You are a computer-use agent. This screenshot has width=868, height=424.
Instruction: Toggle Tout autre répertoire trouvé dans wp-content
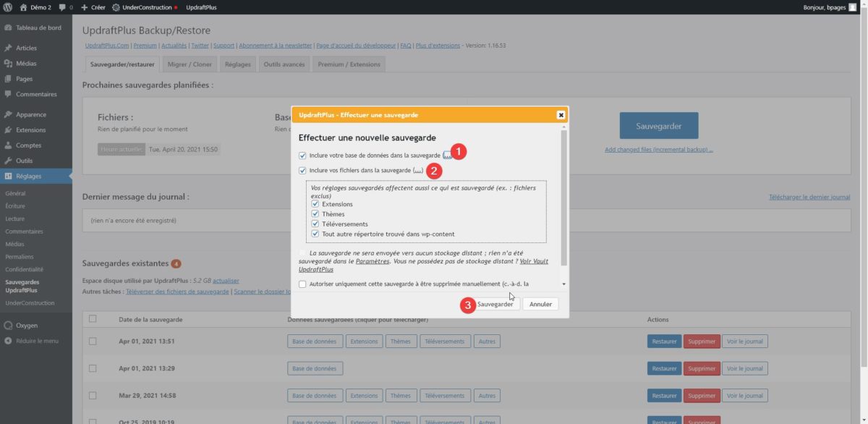point(315,234)
